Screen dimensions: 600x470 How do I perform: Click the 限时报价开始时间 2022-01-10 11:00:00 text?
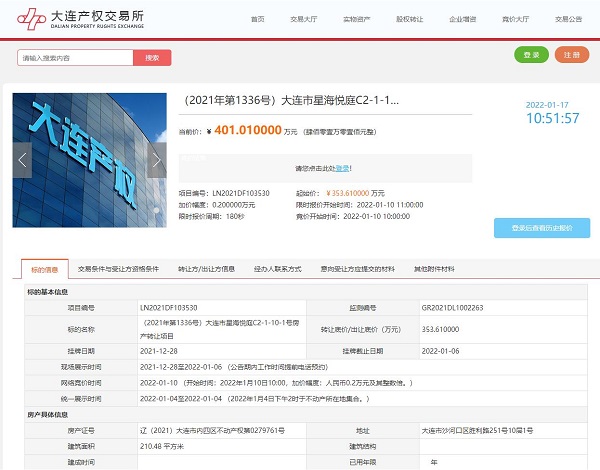pyautogui.click(x=360, y=205)
